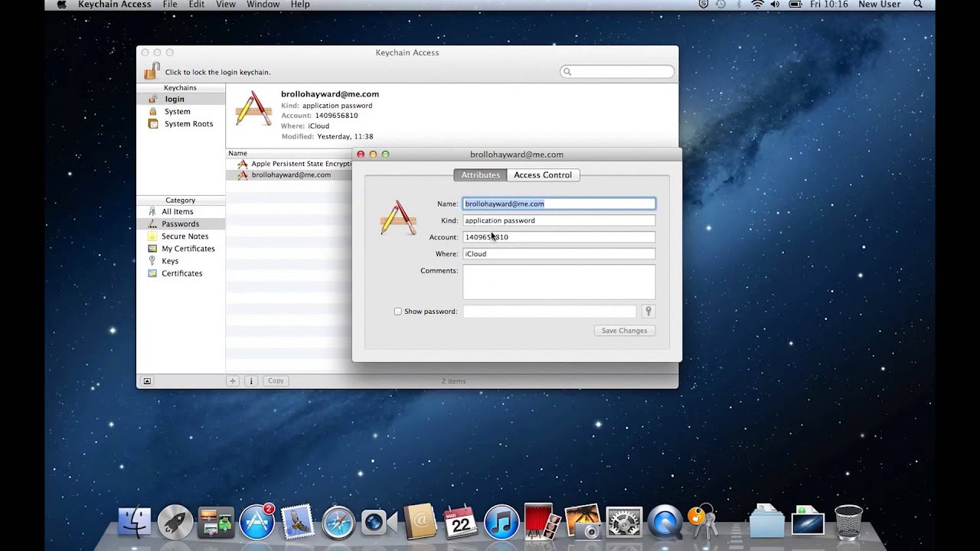Open the Trash in the Dock
Viewport: 980px width, 551px height.
[848, 522]
